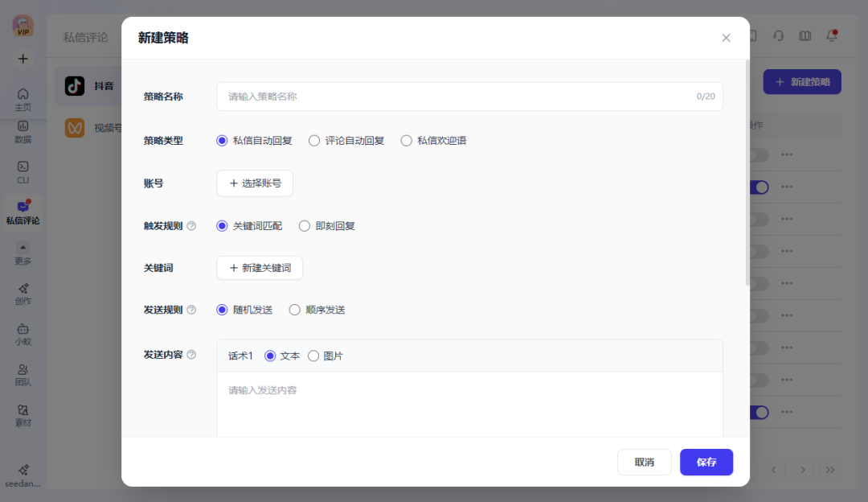Select the 抖音 platform icon
The width and height of the screenshot is (868, 502).
75,86
